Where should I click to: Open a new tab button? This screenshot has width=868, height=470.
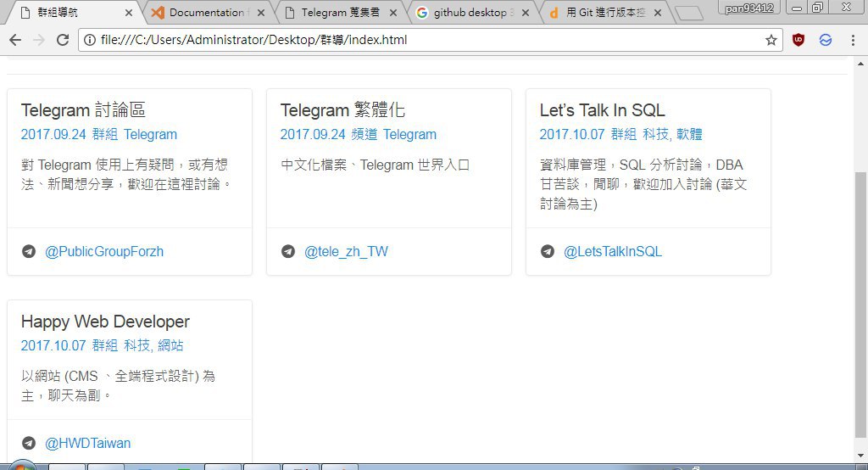(688, 13)
